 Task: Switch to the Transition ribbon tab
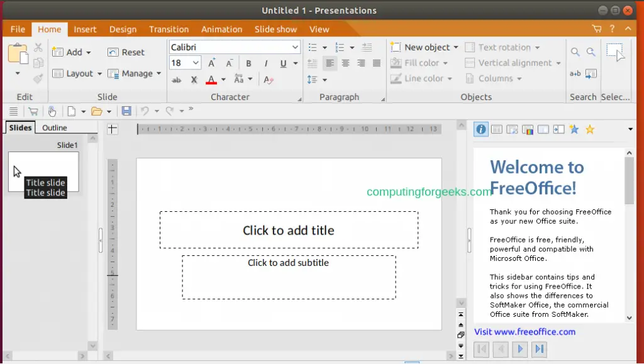point(169,29)
